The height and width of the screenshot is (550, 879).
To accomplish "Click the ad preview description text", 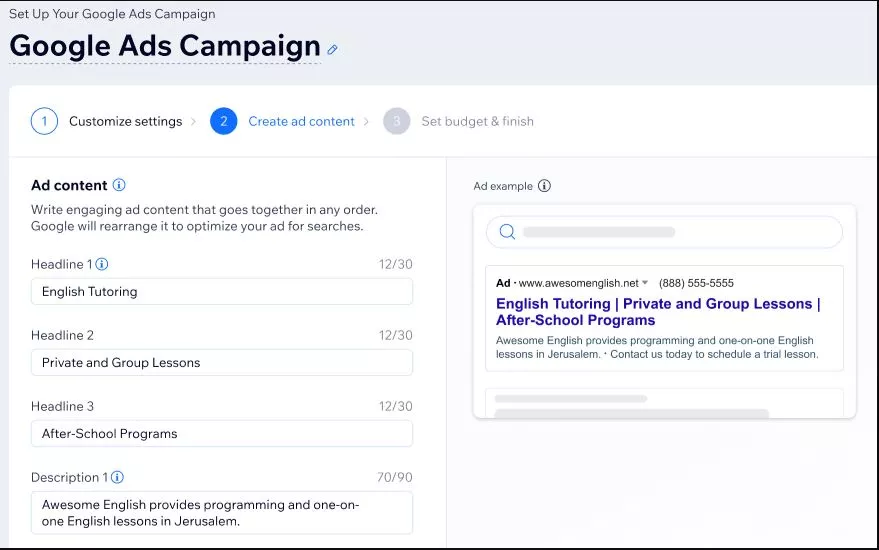I will [x=657, y=348].
